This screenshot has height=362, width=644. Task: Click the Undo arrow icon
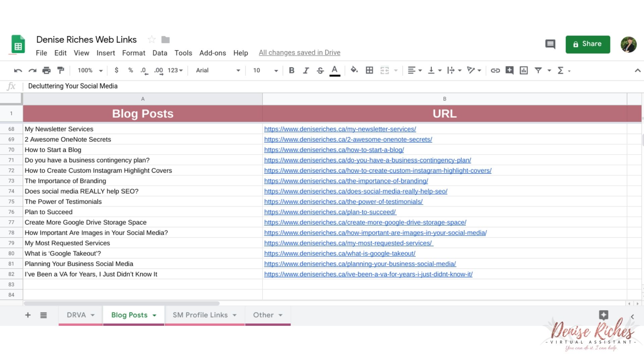pos(18,70)
